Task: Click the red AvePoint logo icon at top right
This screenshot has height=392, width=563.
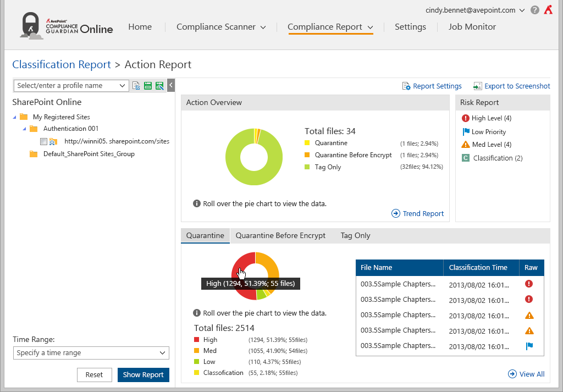Action: (x=548, y=10)
